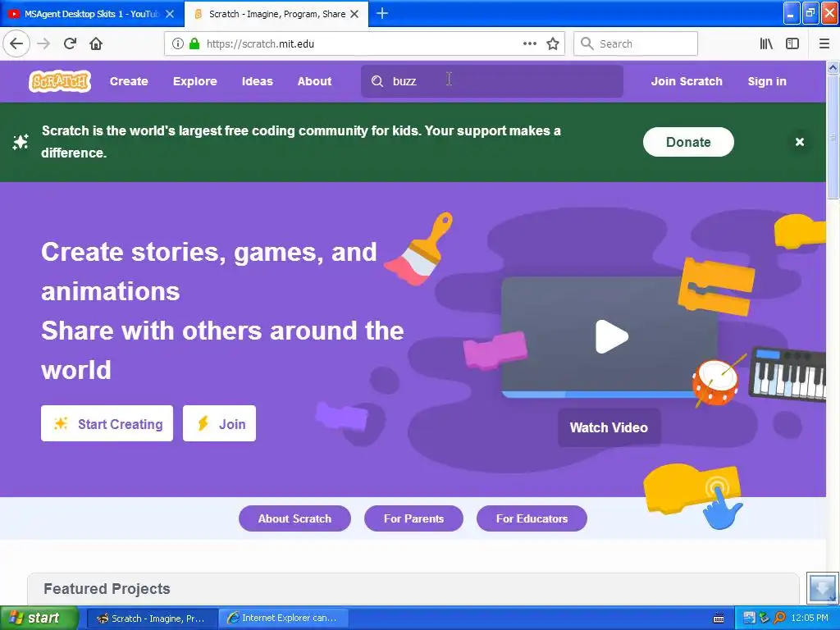Toggle the sidebar view icon
This screenshot has height=630, width=840.
coord(792,43)
